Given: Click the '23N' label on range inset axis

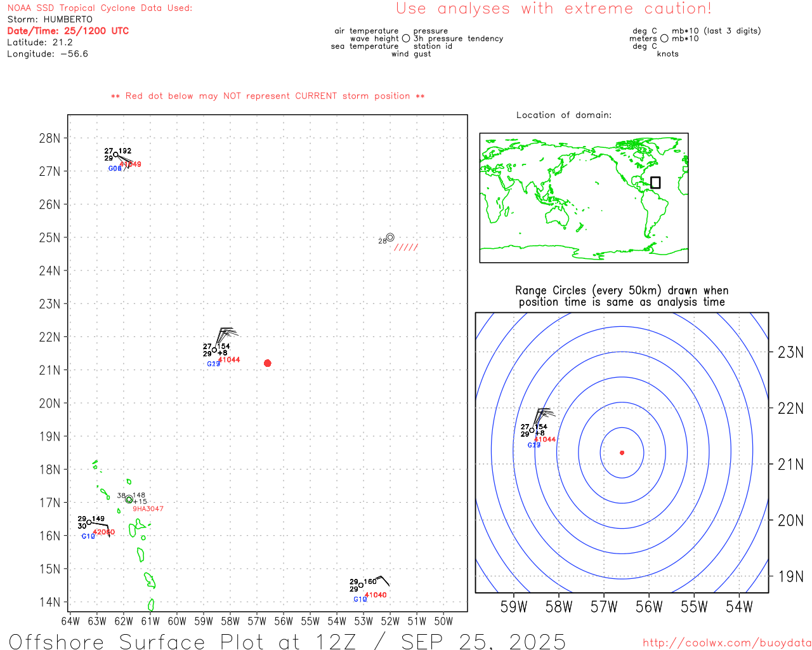Looking at the screenshot, I should [x=790, y=352].
